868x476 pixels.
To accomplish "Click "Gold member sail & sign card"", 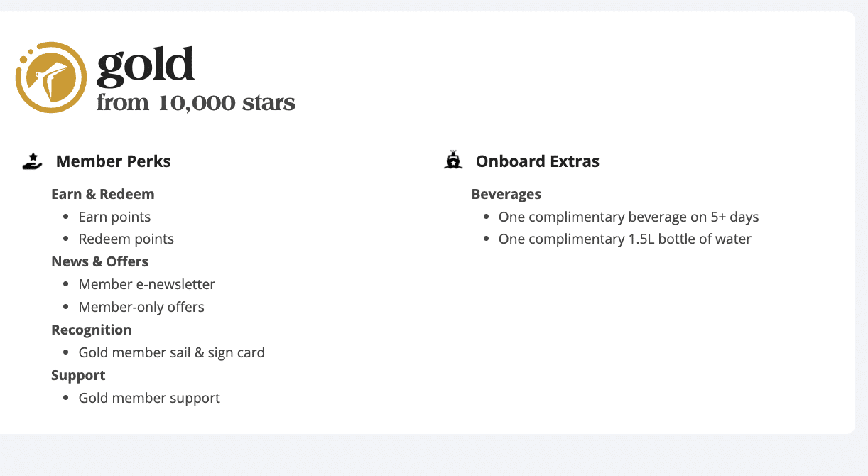I will point(172,352).
